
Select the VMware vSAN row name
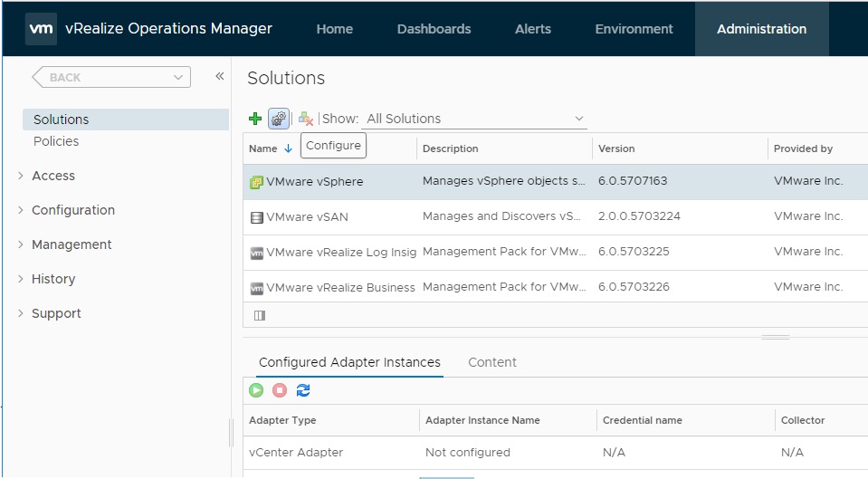pyautogui.click(x=307, y=217)
